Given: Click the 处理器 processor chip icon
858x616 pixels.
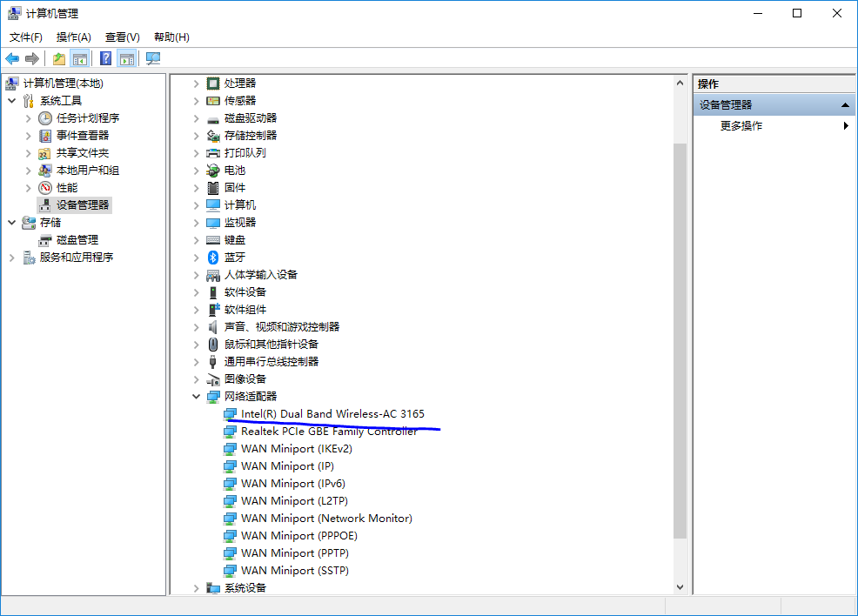Looking at the screenshot, I should click(x=213, y=84).
